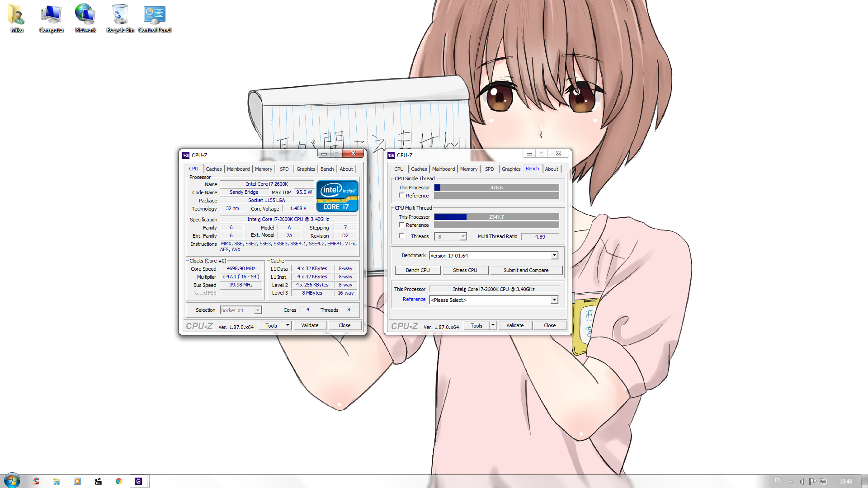868x488 pixels.
Task: Expand the Tools dropdown arrow in left window
Action: pyautogui.click(x=288, y=325)
